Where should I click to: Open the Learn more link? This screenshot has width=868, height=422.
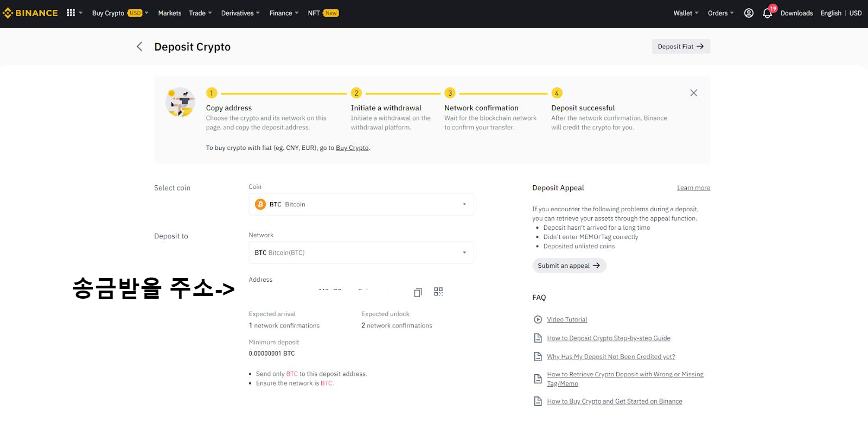pyautogui.click(x=693, y=188)
